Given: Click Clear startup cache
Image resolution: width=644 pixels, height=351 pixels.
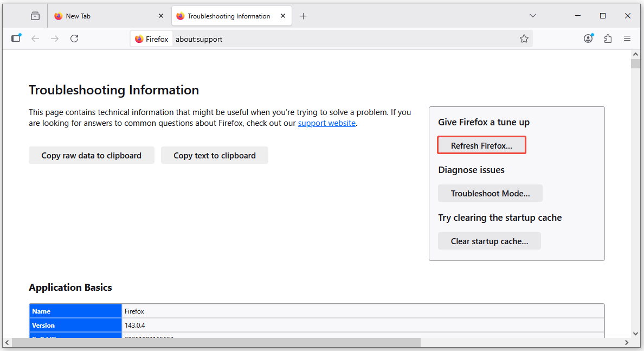Looking at the screenshot, I should (x=489, y=241).
